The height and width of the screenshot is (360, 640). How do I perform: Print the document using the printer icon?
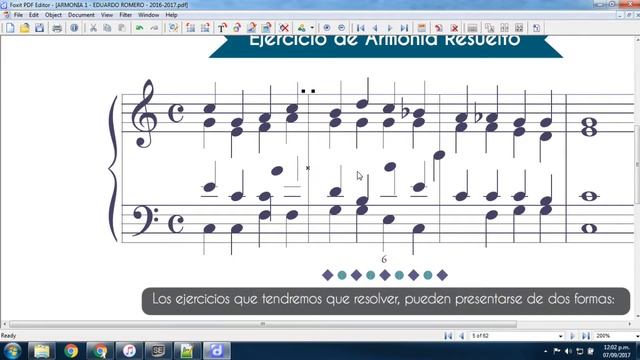57,28
